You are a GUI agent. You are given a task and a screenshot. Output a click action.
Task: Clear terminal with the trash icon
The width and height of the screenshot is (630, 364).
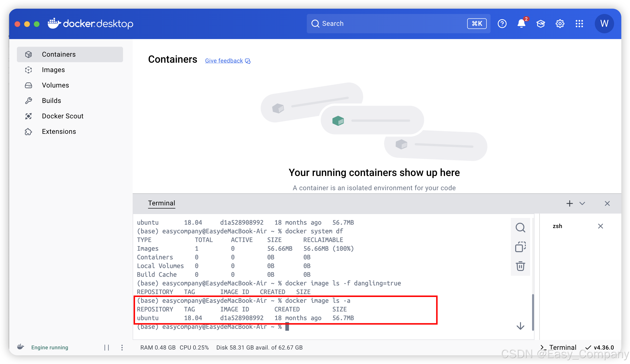(x=520, y=266)
